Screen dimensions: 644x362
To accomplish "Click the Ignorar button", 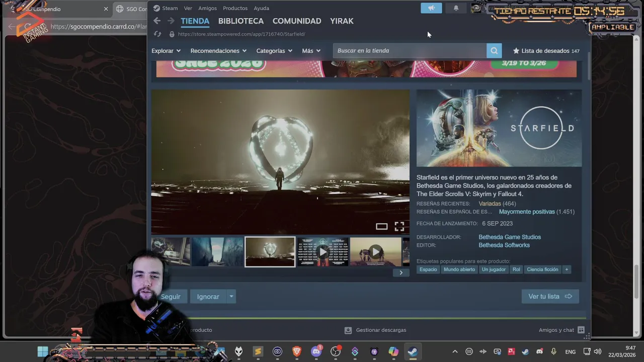I will [208, 297].
